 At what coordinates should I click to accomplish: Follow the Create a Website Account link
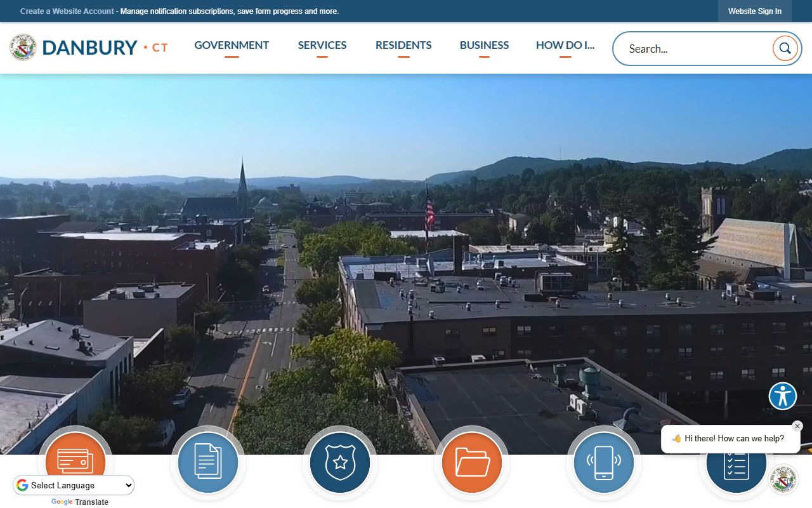point(67,11)
